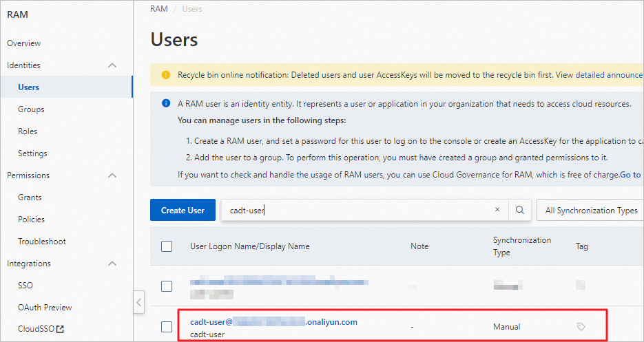Click the Synchronization Type column header
The width and height of the screenshot is (644, 342).
pos(522,246)
